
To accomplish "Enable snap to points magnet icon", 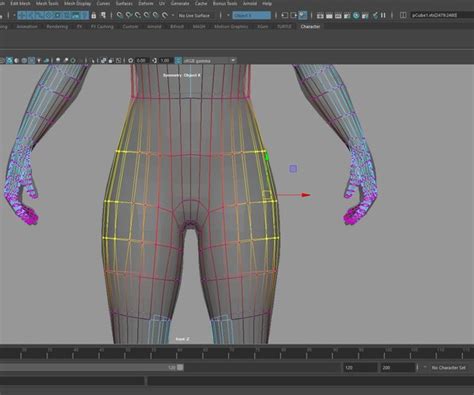I will pos(138,15).
